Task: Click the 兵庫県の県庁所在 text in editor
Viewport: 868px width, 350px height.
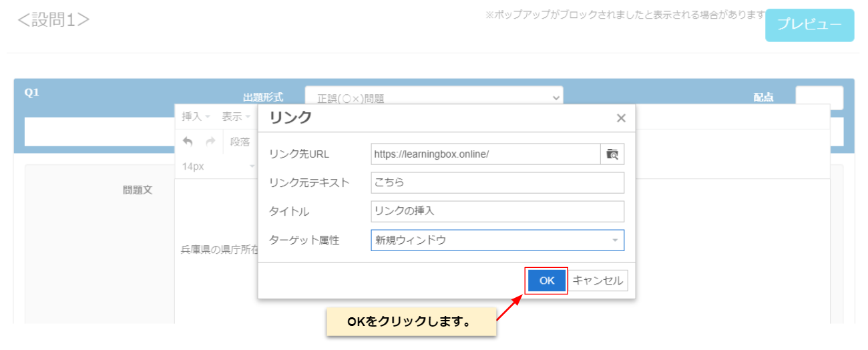Action: pyautogui.click(x=216, y=250)
